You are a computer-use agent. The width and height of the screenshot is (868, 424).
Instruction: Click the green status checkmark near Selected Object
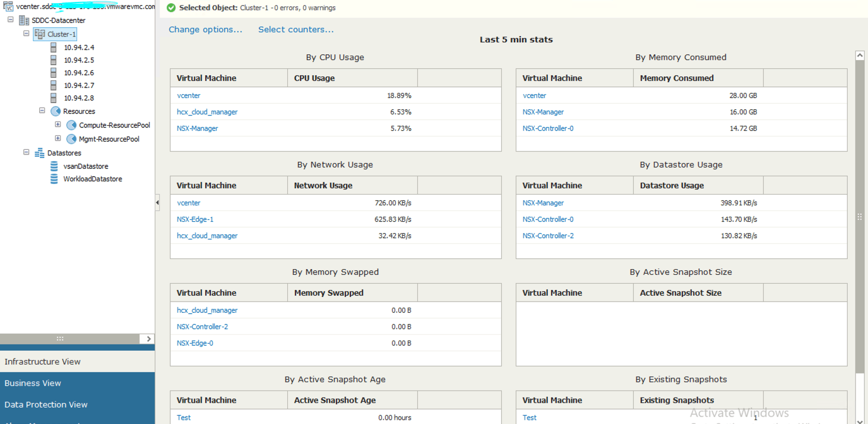(x=170, y=8)
